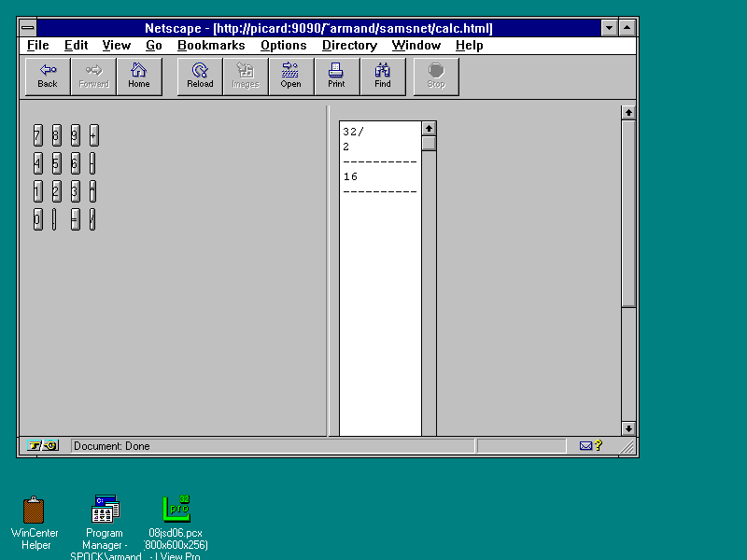Open the Help menu
Viewport: 747px width, 560px height.
(x=470, y=45)
